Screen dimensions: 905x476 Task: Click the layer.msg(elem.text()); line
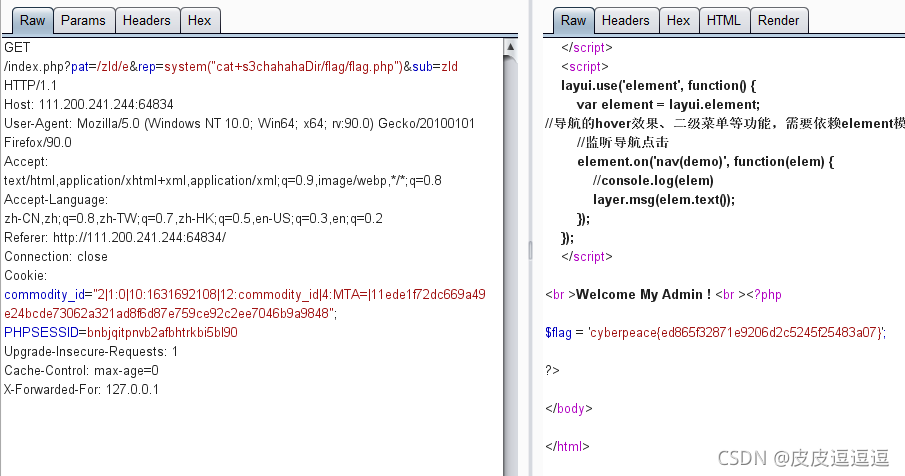coord(664,200)
